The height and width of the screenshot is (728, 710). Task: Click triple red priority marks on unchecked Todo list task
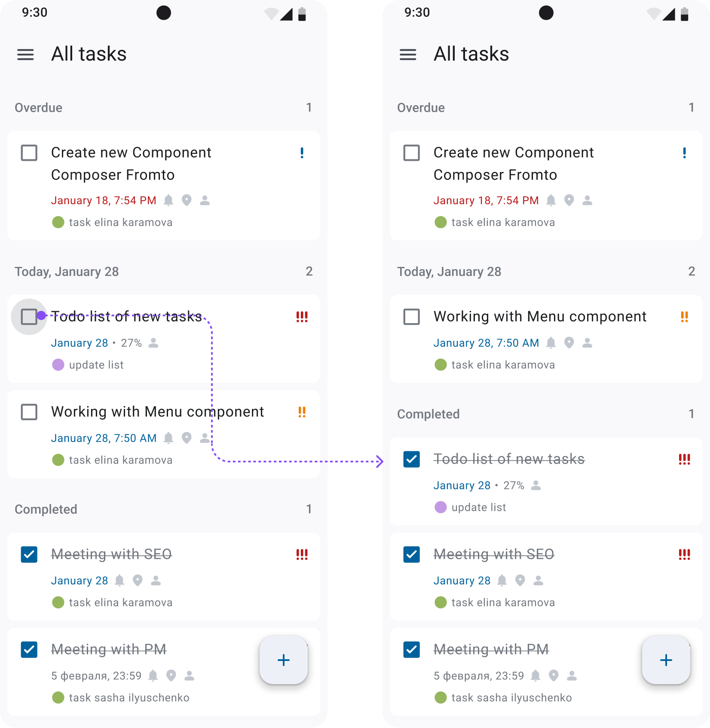[x=302, y=317]
